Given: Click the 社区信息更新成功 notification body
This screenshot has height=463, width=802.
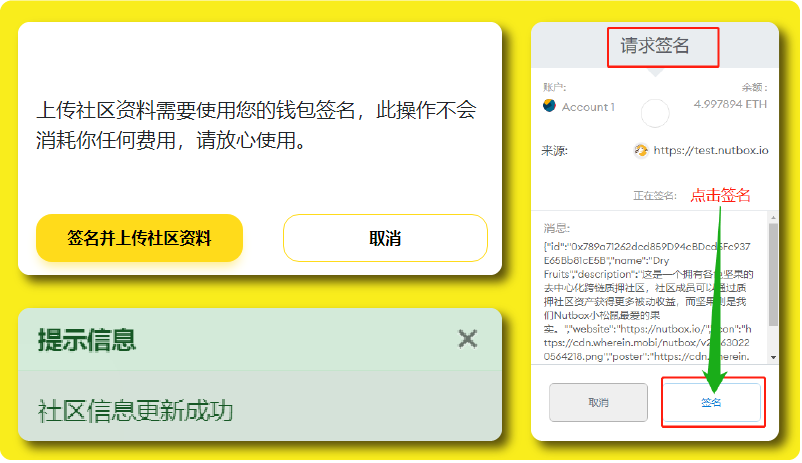Looking at the screenshot, I should point(135,411).
